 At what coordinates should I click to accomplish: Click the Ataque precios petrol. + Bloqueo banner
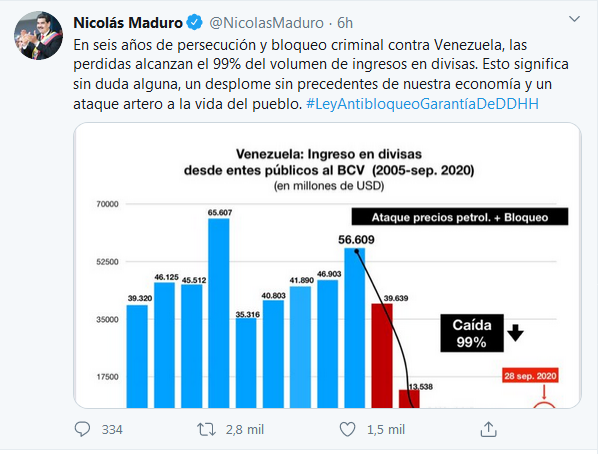pyautogui.click(x=460, y=217)
